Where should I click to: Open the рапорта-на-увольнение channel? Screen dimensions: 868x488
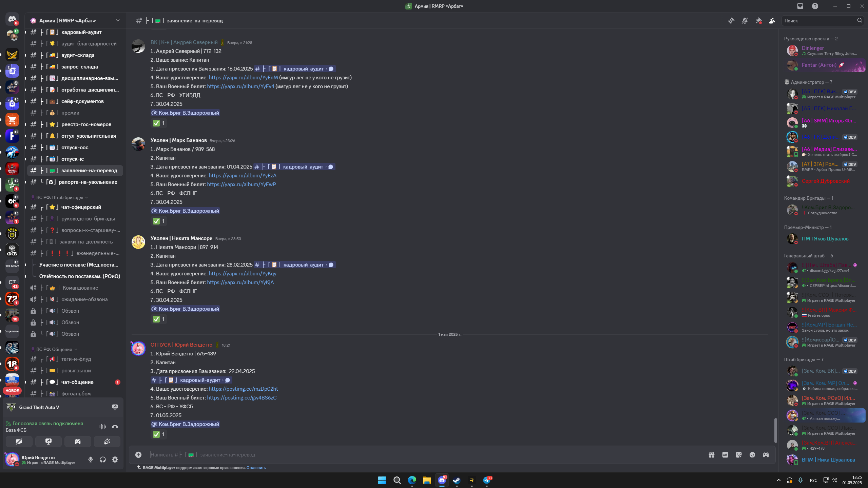(x=75, y=182)
